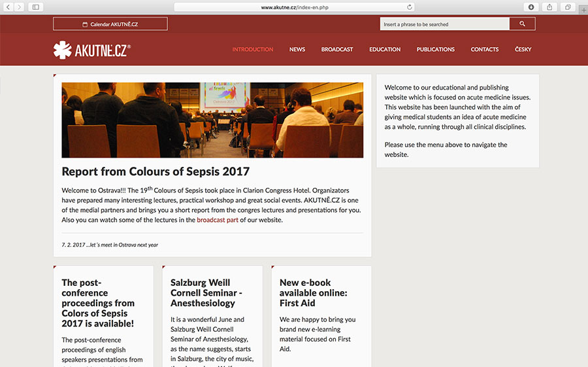Image resolution: width=588 pixels, height=367 pixels.
Task: Toggle the browser sidebar icon
Action: [36, 7]
